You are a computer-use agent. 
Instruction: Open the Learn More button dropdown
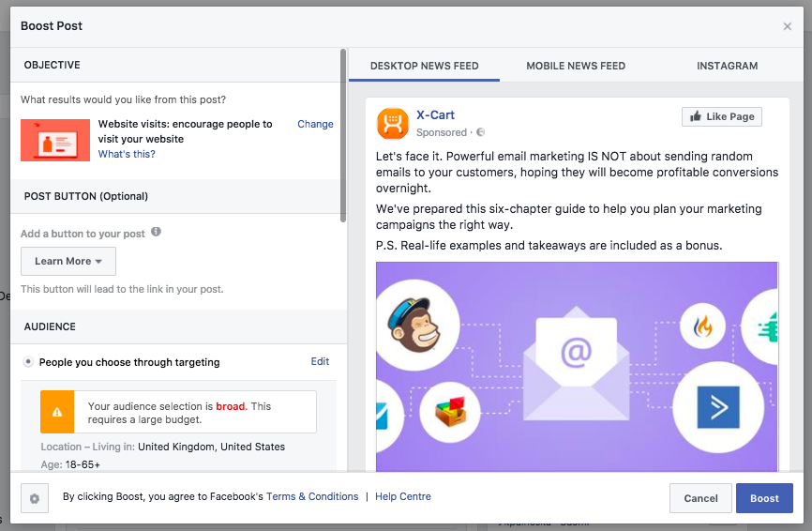tap(68, 261)
